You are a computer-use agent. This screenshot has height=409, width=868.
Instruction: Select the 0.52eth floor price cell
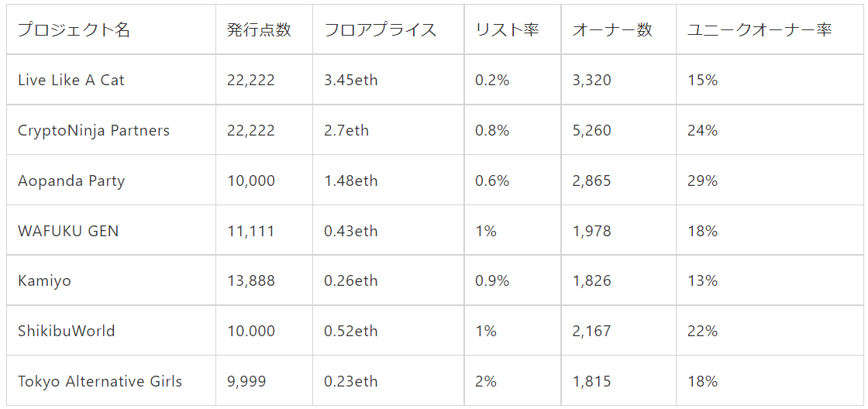(351, 331)
